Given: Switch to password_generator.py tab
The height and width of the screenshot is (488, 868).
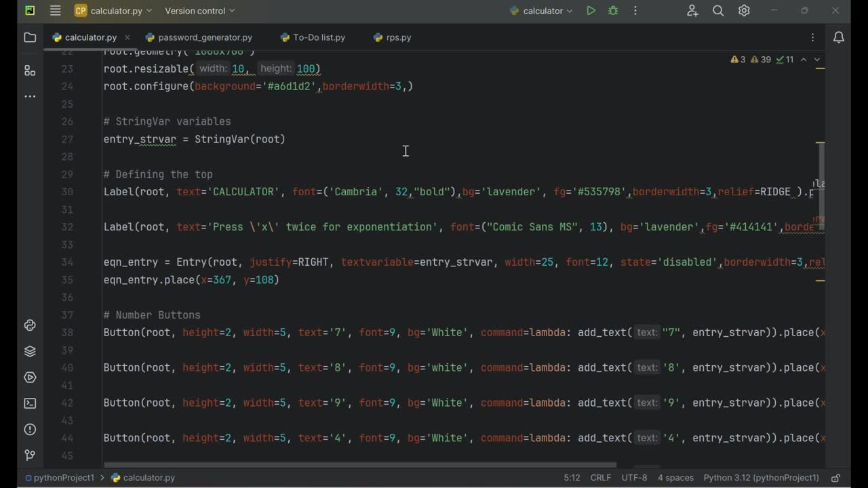Looking at the screenshot, I should point(205,38).
